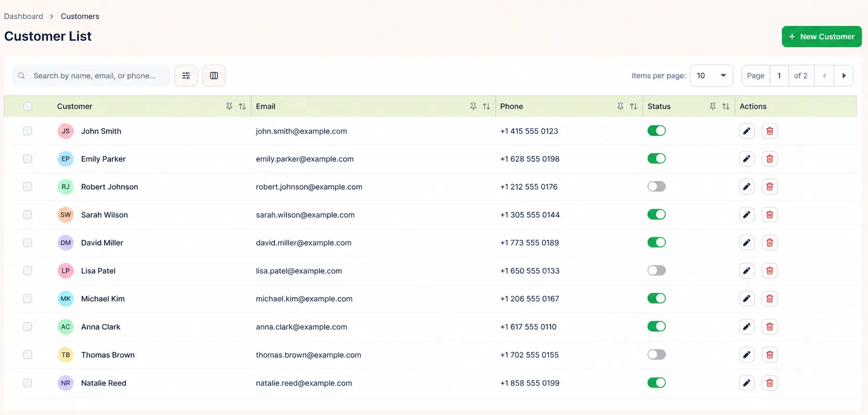Check the box for Natalie Reed
This screenshot has width=868, height=415.
click(28, 383)
